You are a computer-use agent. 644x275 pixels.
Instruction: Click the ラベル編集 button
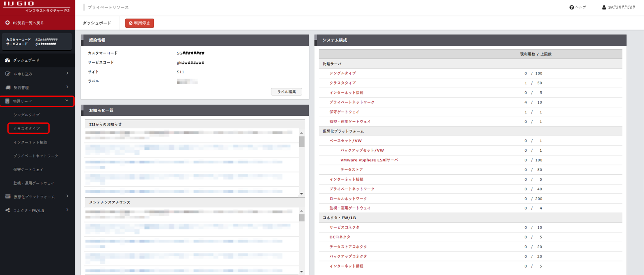coord(286,92)
